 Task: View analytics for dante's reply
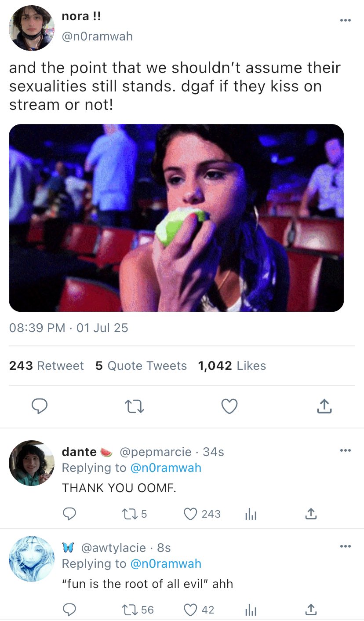click(x=251, y=514)
